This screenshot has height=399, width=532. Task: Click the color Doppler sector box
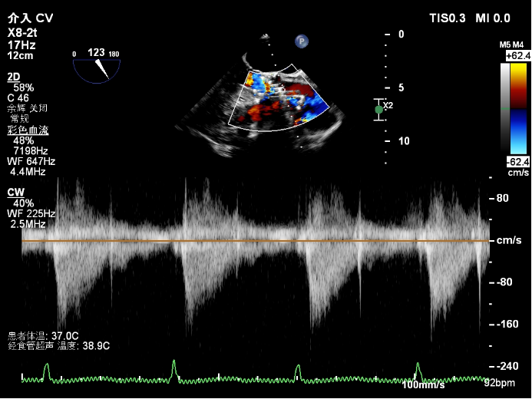(x=279, y=97)
